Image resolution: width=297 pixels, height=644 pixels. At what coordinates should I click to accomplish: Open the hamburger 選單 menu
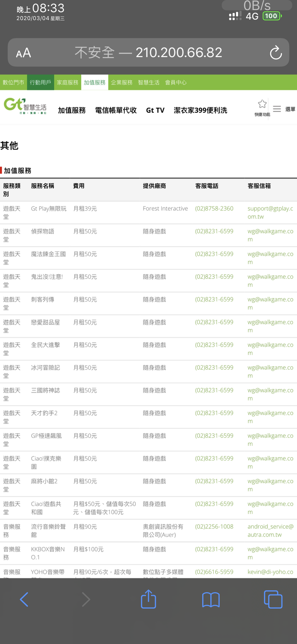[284, 109]
